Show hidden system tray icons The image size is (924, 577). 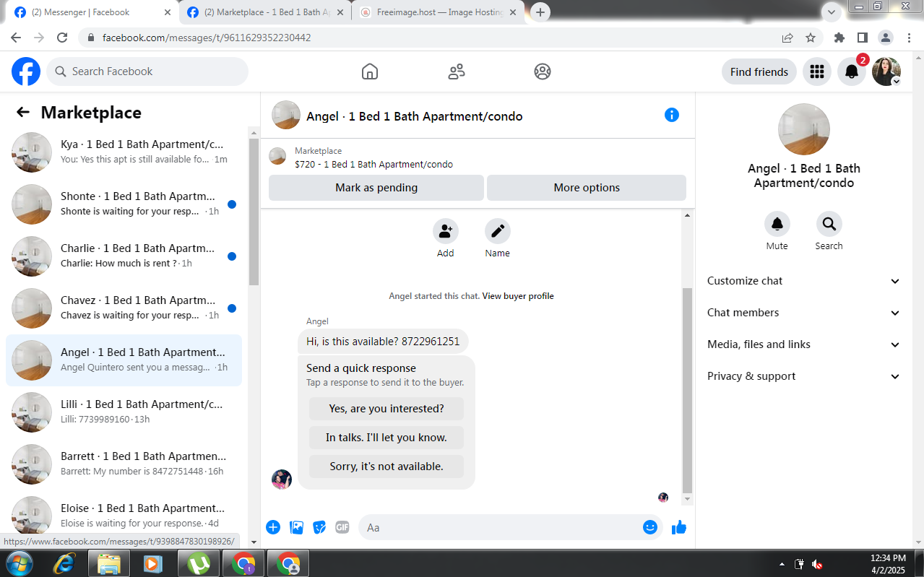tap(782, 564)
